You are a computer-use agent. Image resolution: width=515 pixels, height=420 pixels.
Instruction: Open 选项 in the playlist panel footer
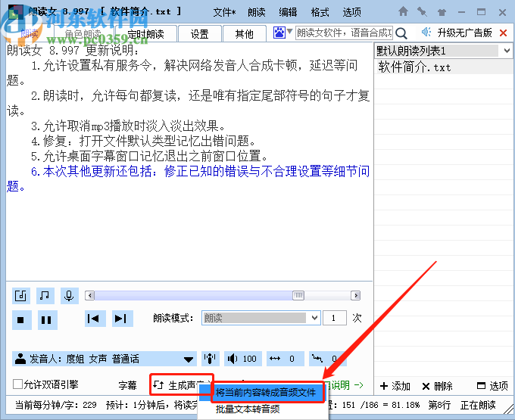(x=492, y=386)
